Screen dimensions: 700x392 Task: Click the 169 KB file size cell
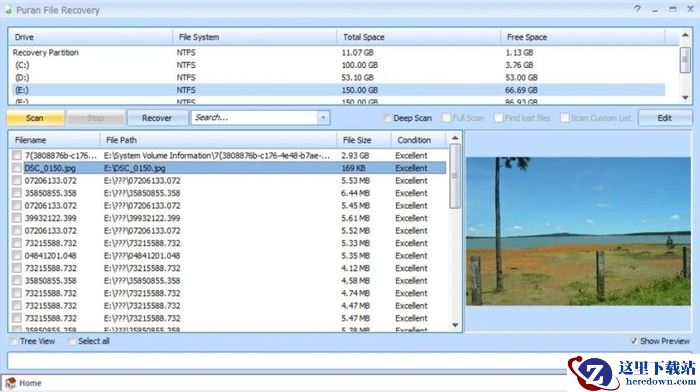354,168
